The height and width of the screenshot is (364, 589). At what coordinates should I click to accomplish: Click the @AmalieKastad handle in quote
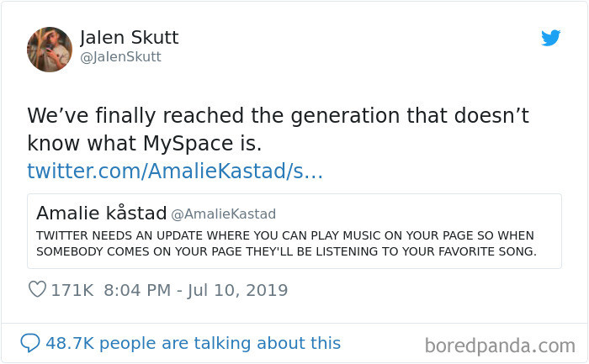click(223, 214)
